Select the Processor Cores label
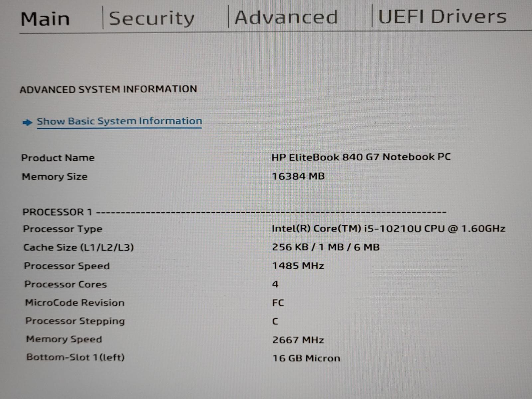This screenshot has height=399, width=532. coord(66,284)
